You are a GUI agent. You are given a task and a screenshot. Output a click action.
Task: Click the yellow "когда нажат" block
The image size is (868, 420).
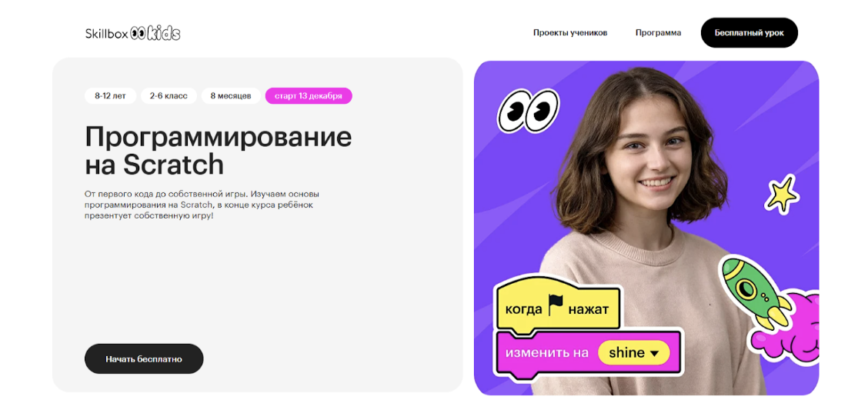pyautogui.click(x=558, y=305)
